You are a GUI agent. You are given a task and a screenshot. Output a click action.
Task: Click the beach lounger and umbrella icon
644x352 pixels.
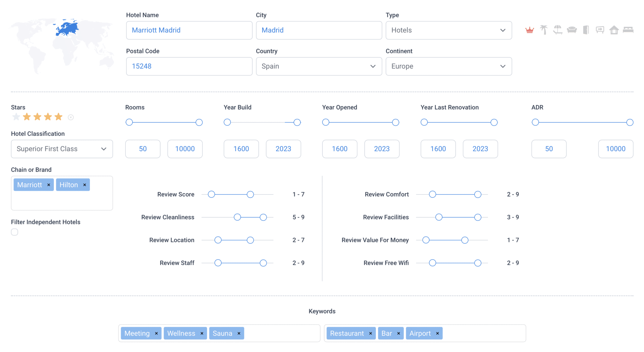click(558, 30)
